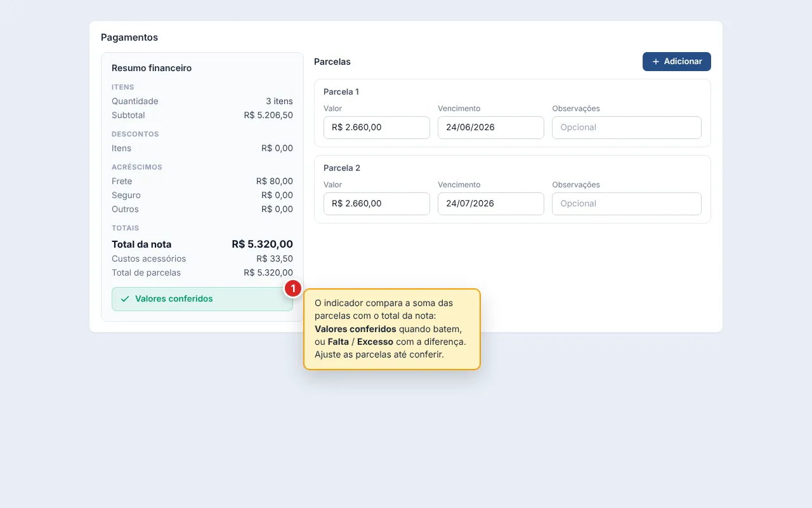Viewport: 812px width, 508px height.
Task: Focus the Parcela 1 Observações field
Action: 627,128
